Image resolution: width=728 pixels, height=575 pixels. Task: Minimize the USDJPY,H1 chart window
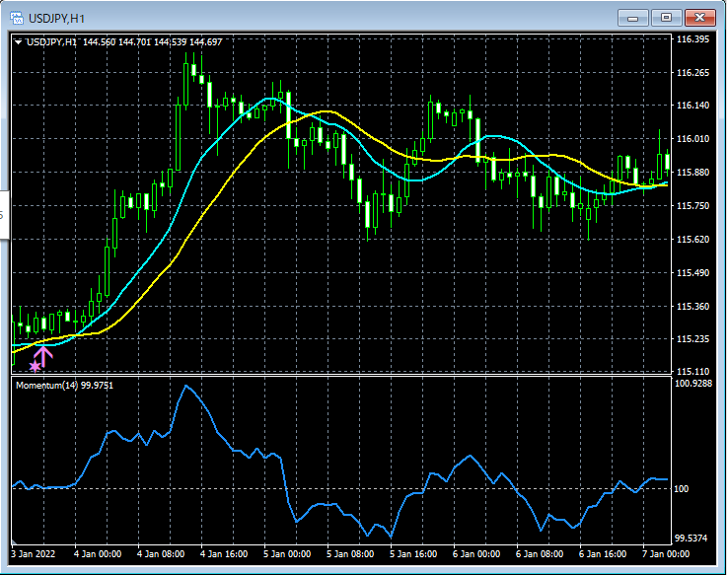point(632,18)
